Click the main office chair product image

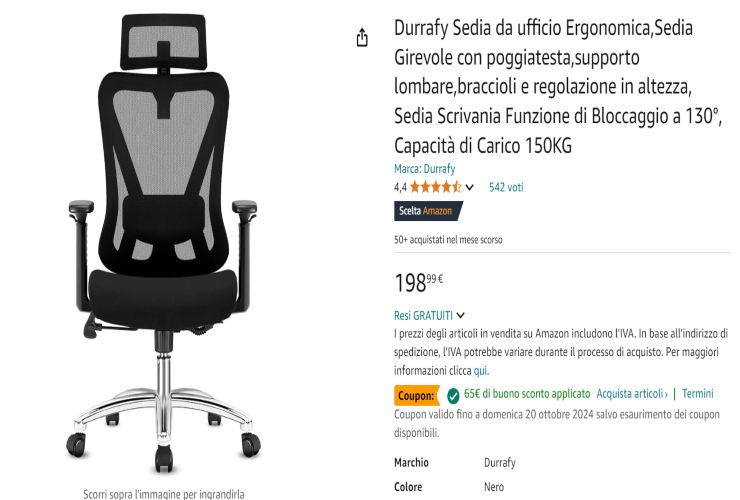(x=163, y=243)
